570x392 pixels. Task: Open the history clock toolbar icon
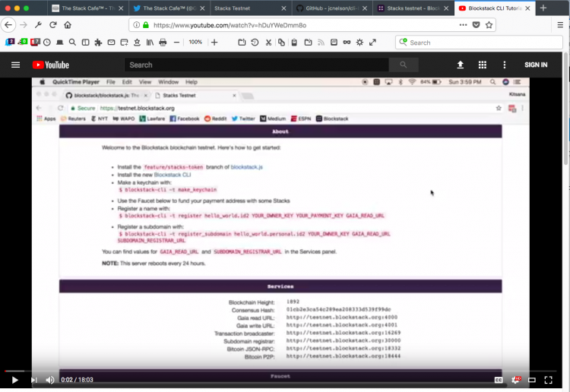point(47,43)
